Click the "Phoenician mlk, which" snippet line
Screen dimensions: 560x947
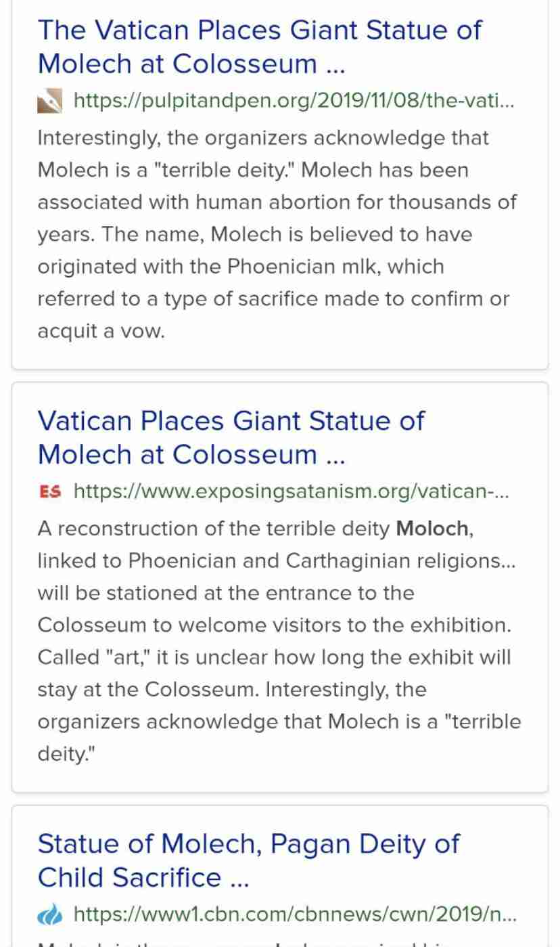(x=241, y=267)
